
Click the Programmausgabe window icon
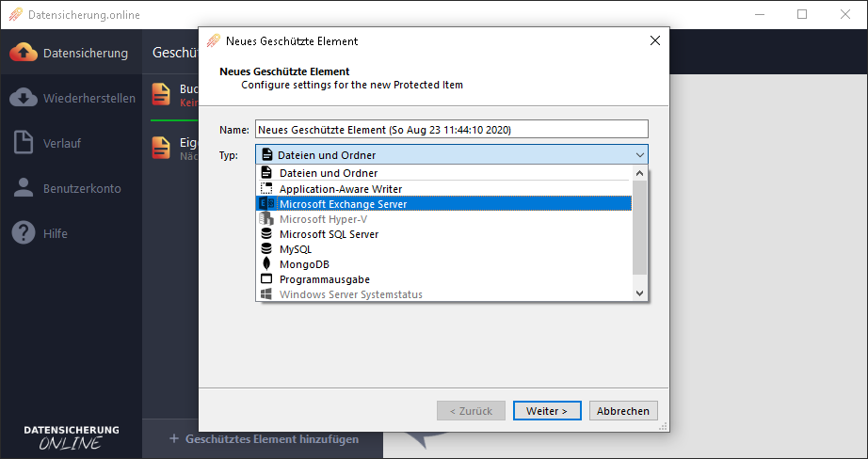click(x=266, y=278)
